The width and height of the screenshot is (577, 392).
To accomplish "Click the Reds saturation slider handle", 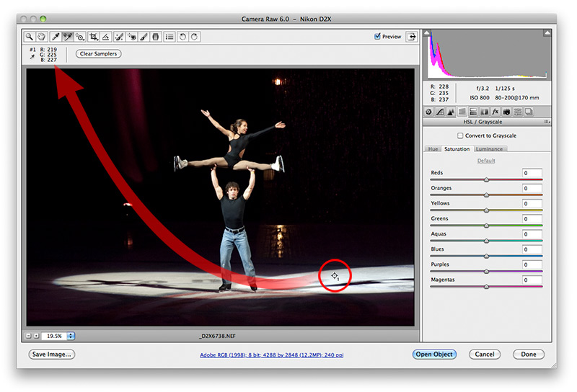I will [486, 180].
